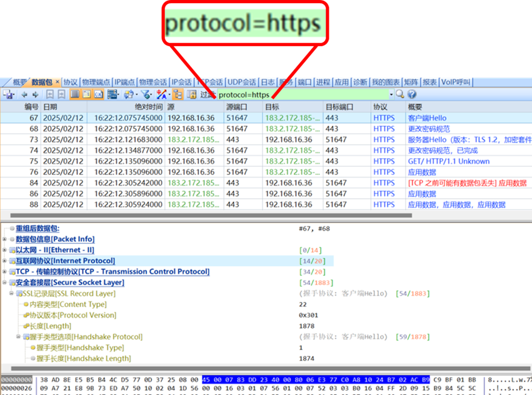Viewport: 532px width, 395px height.
Task: Switch to the 诊断 tab
Action: coord(360,82)
